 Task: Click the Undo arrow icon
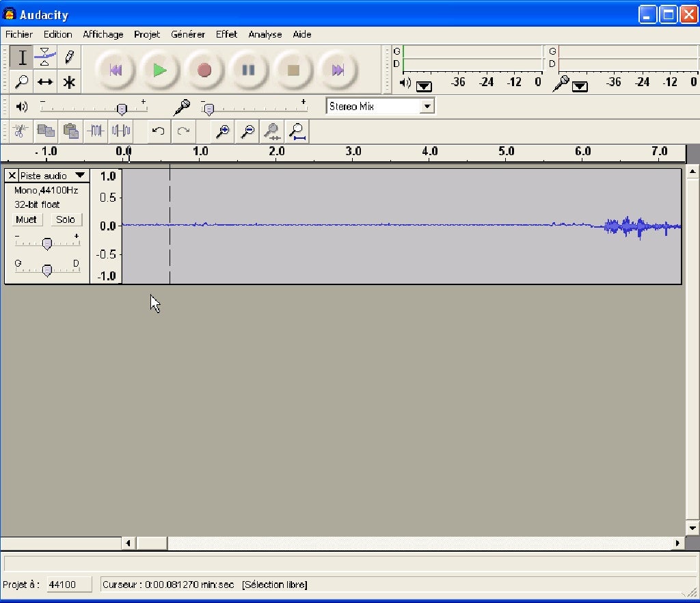[158, 131]
